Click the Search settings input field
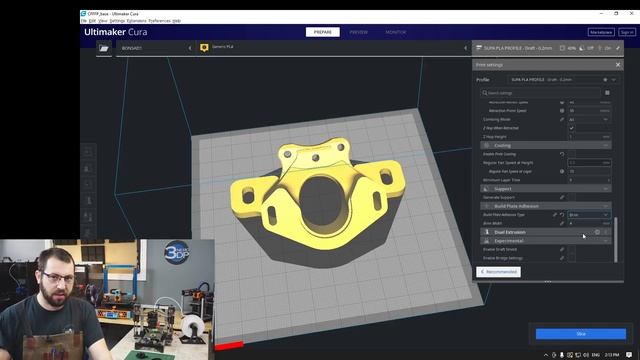The height and width of the screenshot is (360, 640). [540, 93]
